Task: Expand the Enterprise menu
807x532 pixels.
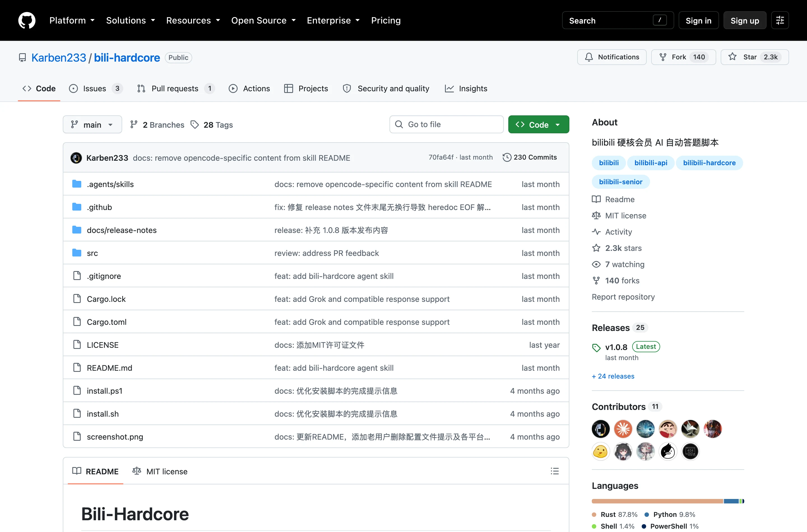Action: [x=333, y=20]
